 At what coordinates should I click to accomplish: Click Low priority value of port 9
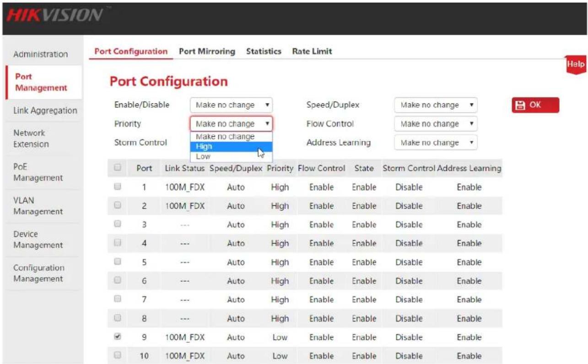(x=280, y=337)
